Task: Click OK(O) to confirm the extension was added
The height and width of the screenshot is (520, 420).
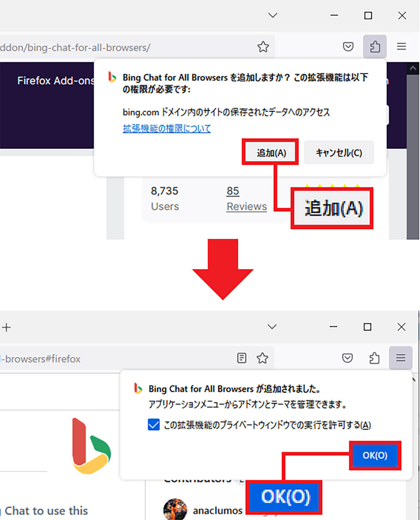Action: pyautogui.click(x=375, y=455)
